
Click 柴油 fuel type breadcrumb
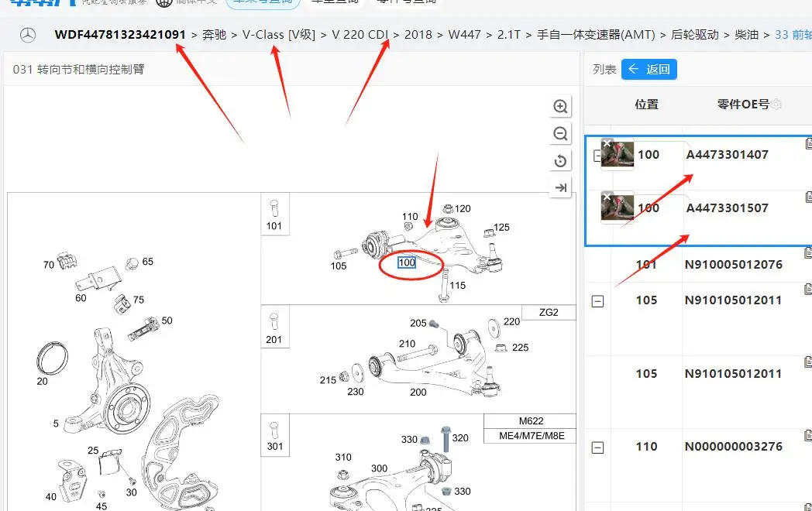tap(747, 35)
